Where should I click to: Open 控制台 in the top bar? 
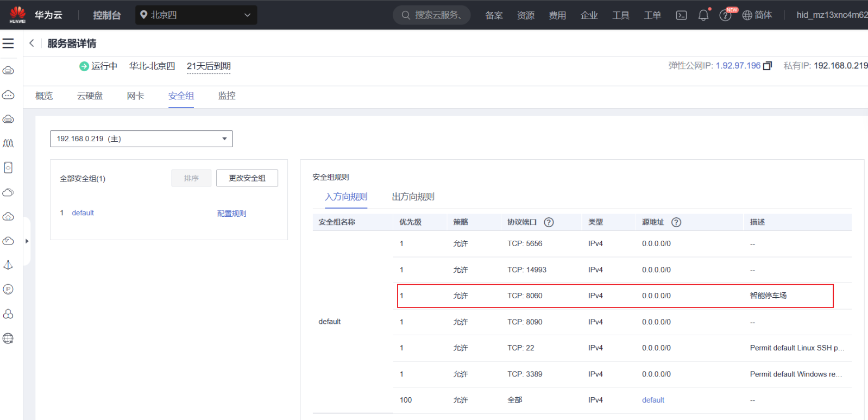(107, 15)
